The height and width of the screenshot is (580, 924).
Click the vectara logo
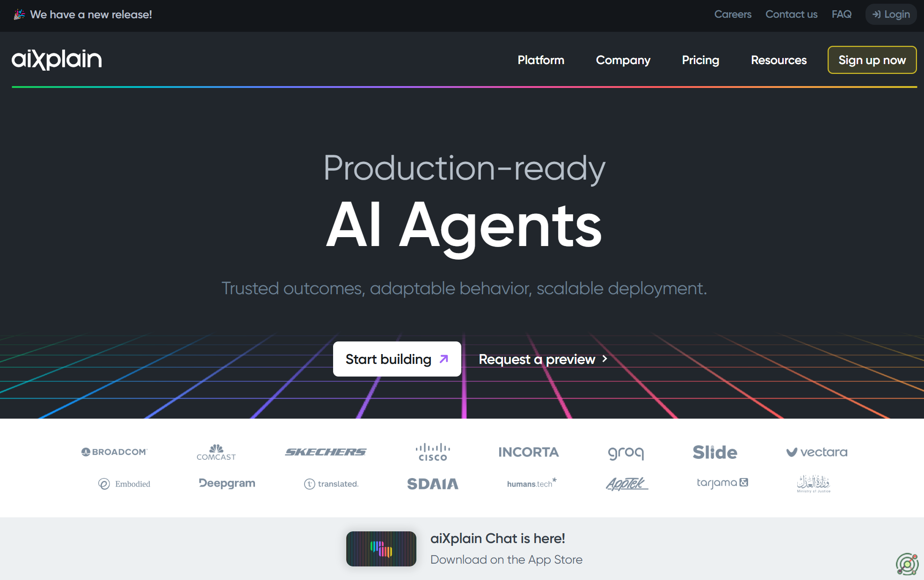pyautogui.click(x=817, y=452)
